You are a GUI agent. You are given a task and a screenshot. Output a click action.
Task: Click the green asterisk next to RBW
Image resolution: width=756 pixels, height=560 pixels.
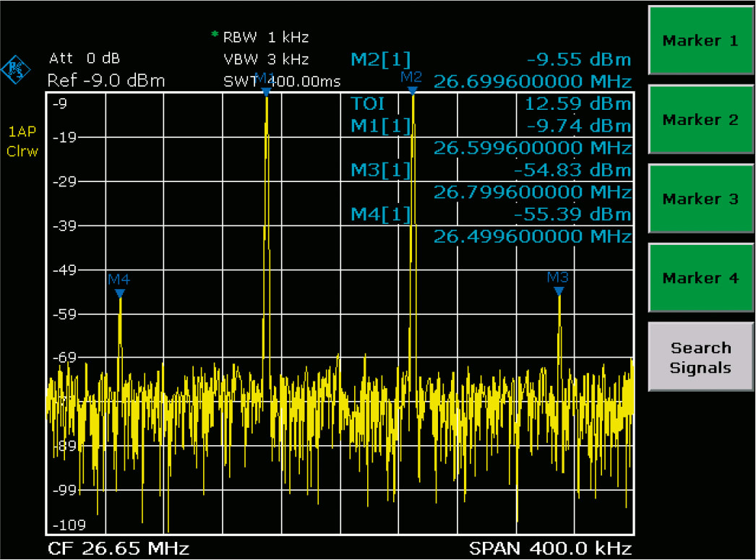tap(214, 35)
